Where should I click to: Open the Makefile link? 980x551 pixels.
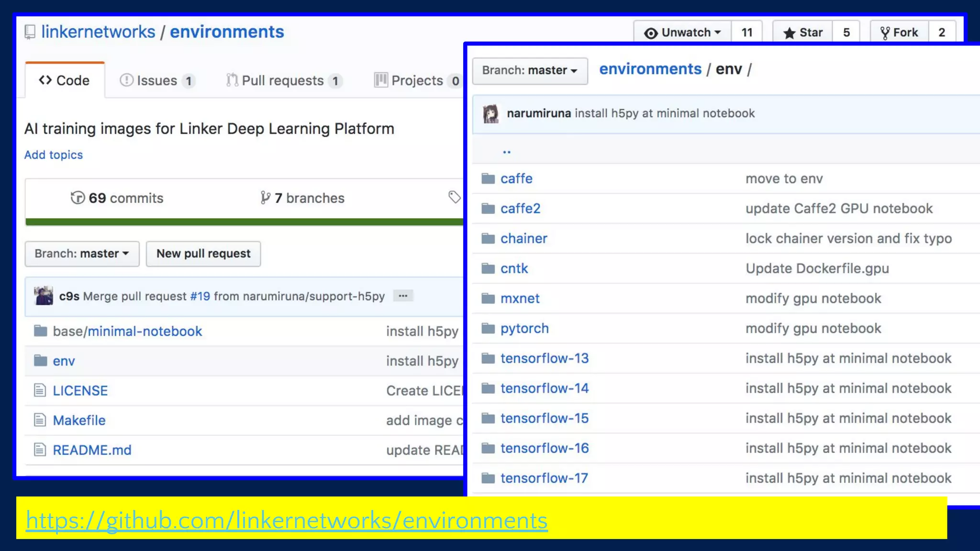point(79,420)
